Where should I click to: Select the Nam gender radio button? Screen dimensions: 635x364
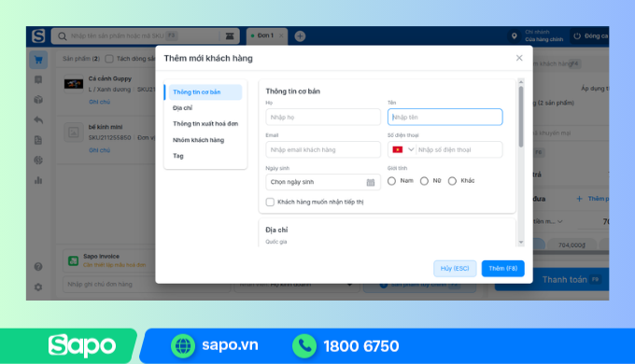(x=391, y=181)
